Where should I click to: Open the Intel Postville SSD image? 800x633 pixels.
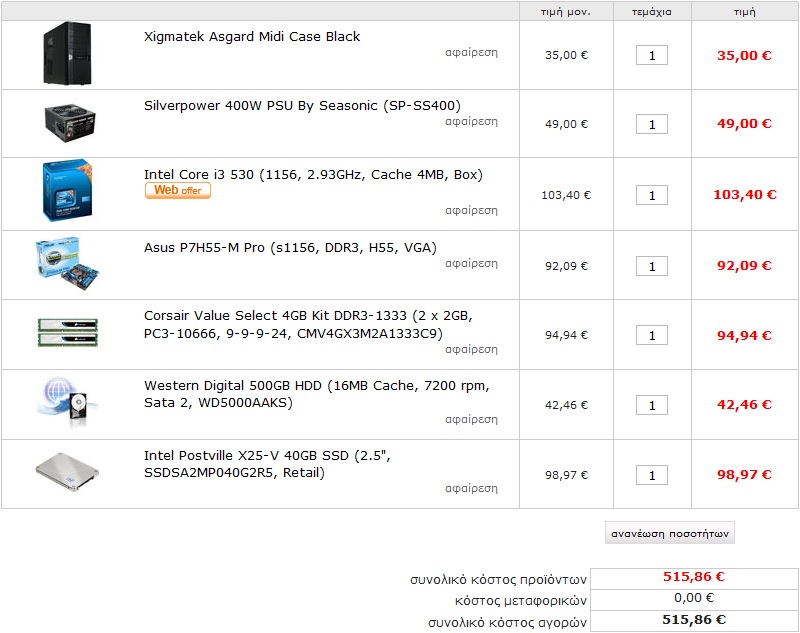[x=67, y=472]
